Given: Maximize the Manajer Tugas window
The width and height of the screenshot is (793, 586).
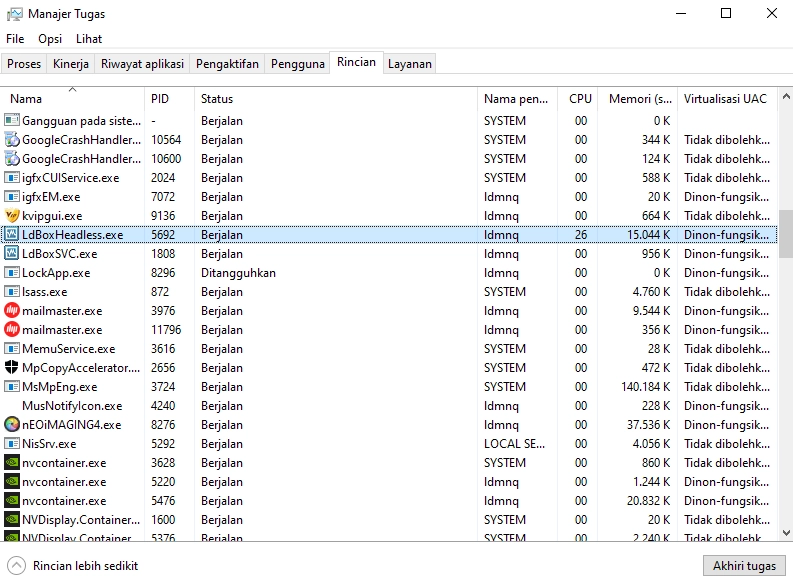Looking at the screenshot, I should pos(726,14).
